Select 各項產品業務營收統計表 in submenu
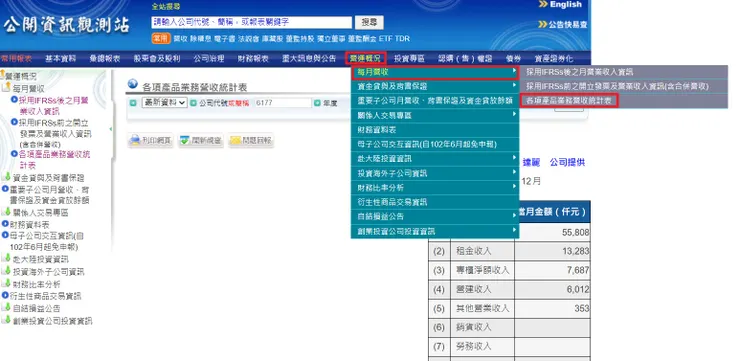The image size is (740, 361). tap(569, 101)
